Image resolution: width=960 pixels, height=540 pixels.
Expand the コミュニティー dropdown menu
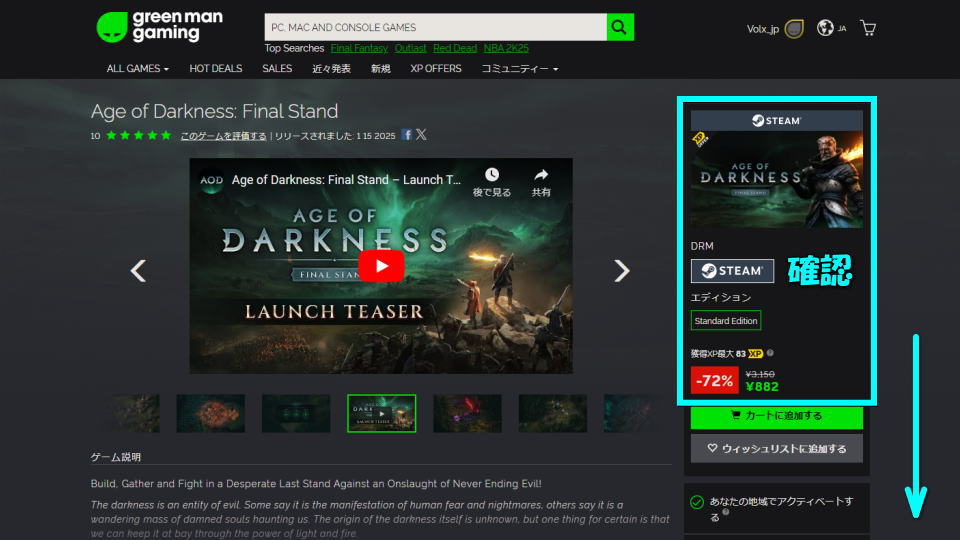click(519, 68)
